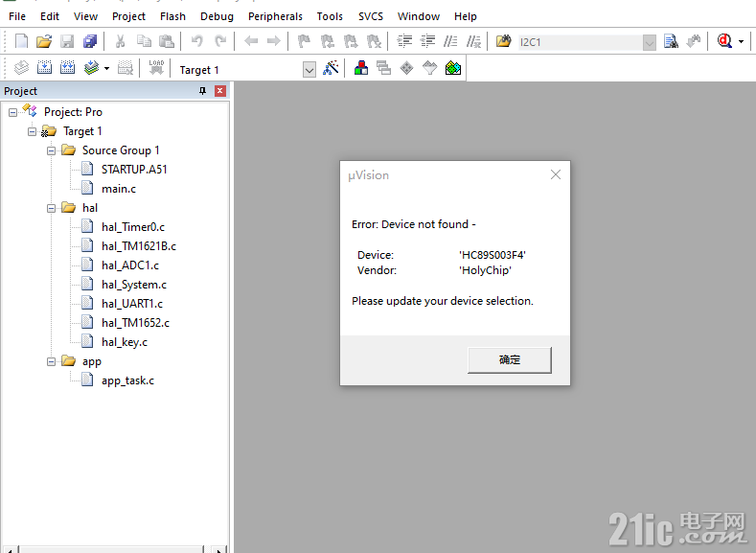Start debug session with the red d icon

[x=724, y=41]
